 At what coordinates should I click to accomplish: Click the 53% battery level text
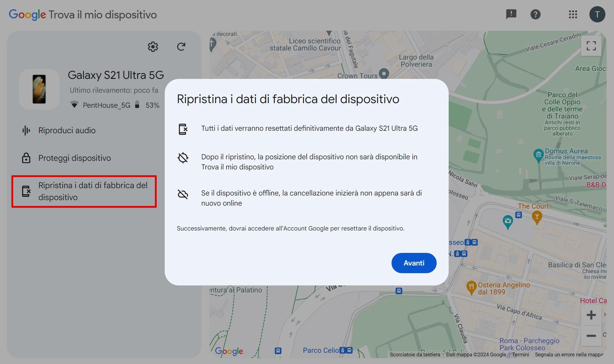152,105
